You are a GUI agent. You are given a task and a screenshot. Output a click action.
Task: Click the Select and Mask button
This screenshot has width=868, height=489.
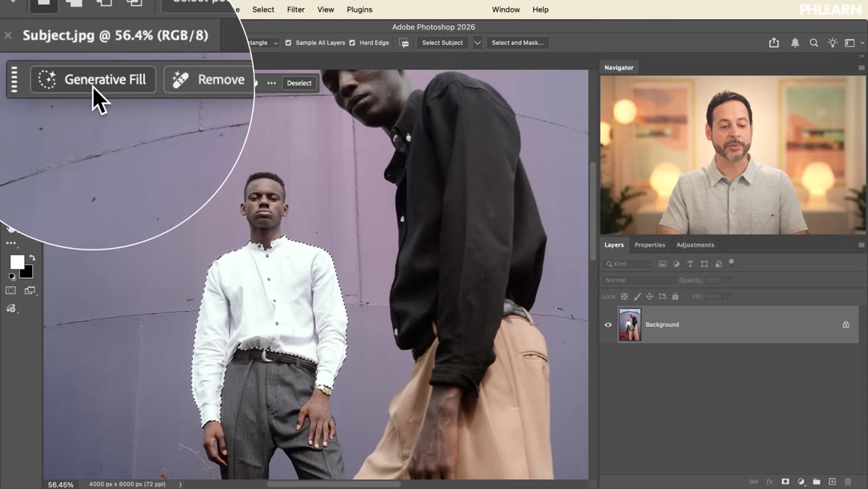point(517,43)
